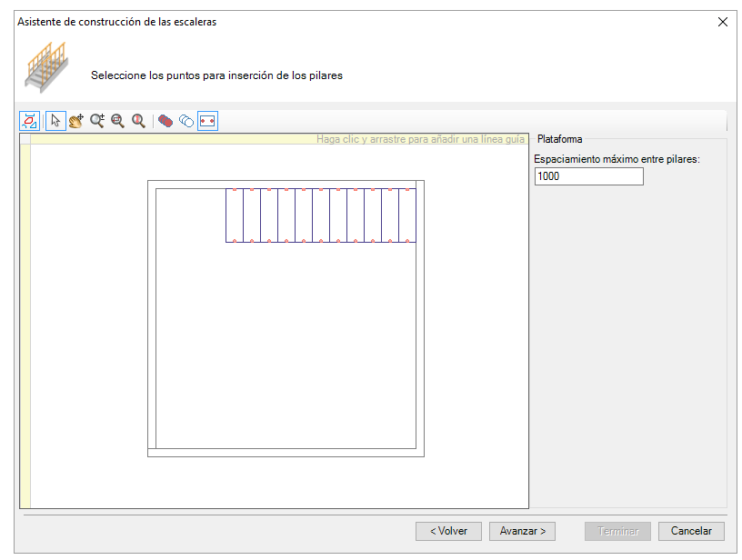The image size is (742, 560).
Task: Select the filled red hexagons icon
Action: point(165,121)
